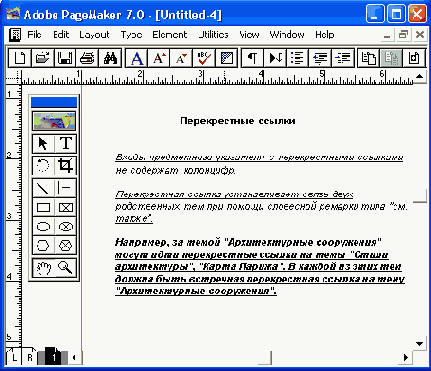This screenshot has height=371, width=431.
Task: Activate the Zoom magnifier tool
Action: [x=66, y=268]
